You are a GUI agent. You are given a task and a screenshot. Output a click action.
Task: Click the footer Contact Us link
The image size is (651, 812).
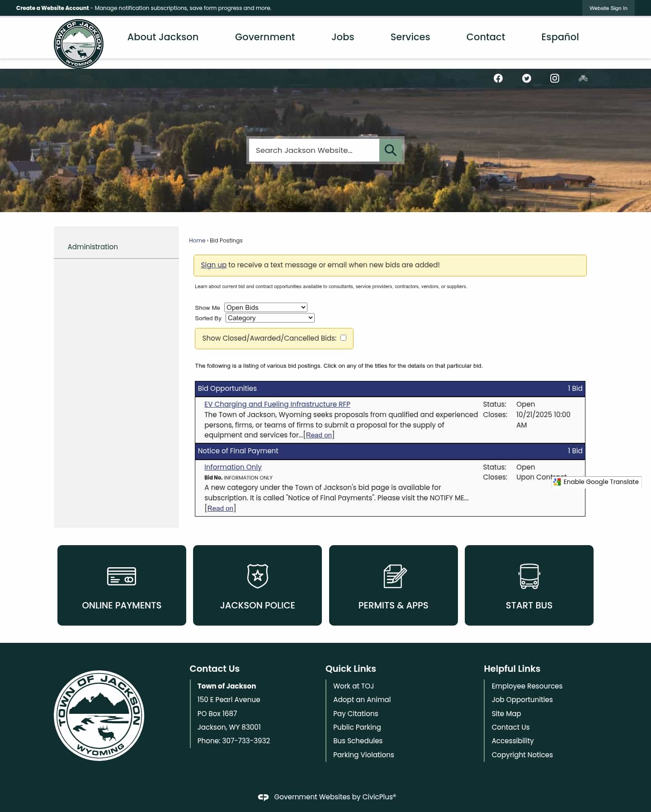(x=510, y=727)
